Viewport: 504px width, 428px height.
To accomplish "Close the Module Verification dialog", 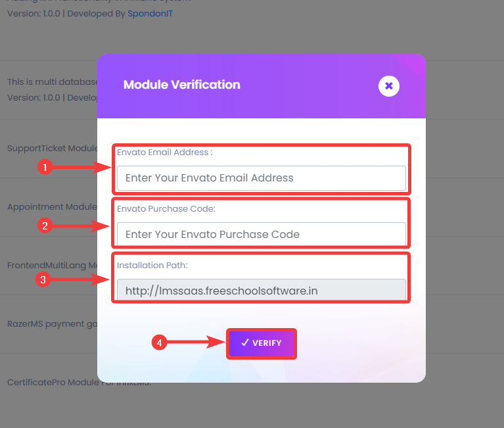I will (x=388, y=86).
